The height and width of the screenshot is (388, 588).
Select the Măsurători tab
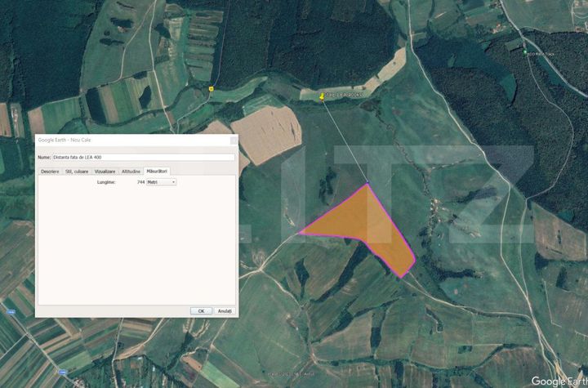click(x=157, y=171)
